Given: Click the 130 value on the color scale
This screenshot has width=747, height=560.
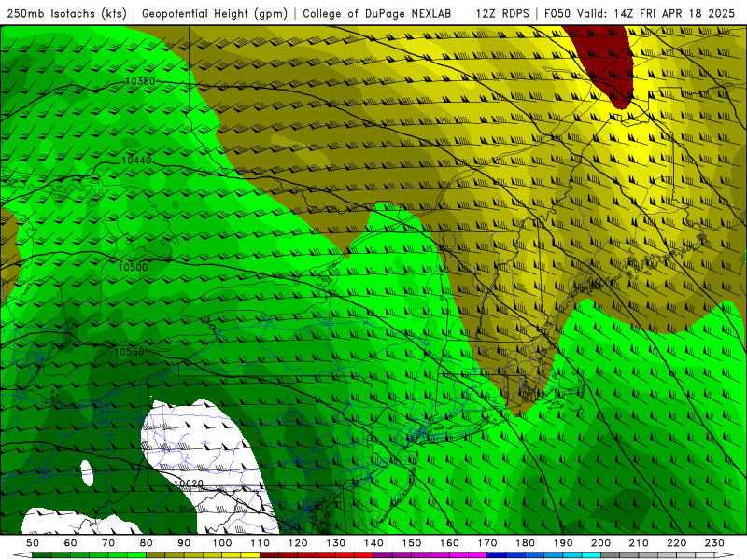Looking at the screenshot, I should (x=336, y=543).
